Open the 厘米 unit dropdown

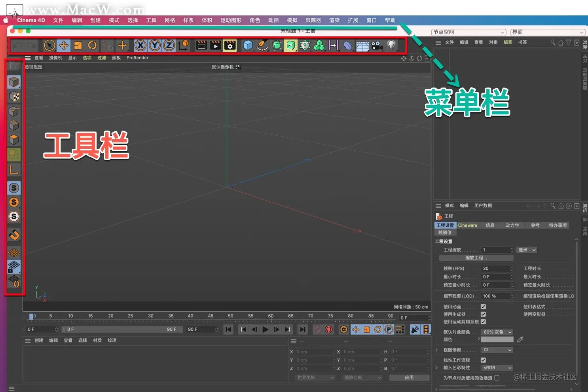pyautogui.click(x=527, y=250)
